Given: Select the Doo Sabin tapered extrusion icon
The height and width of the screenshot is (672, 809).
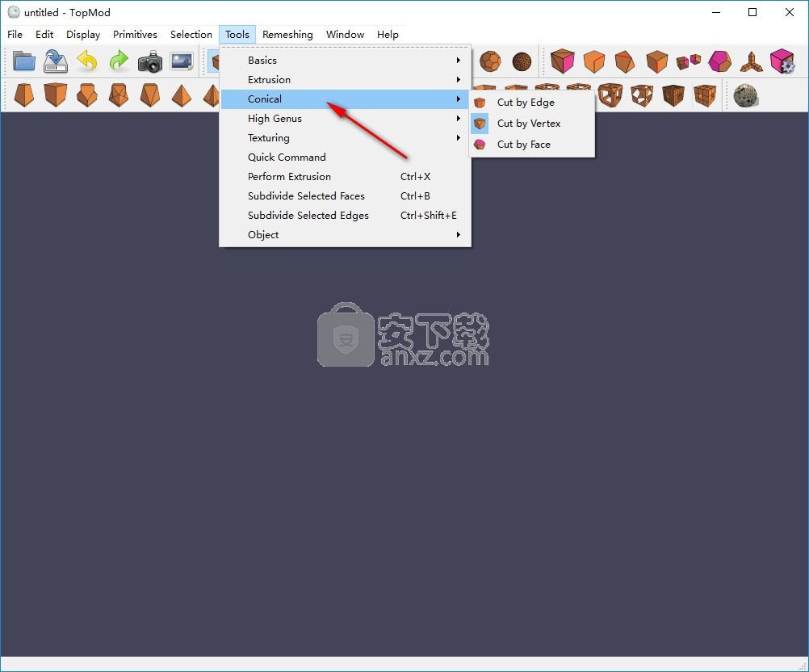Looking at the screenshot, I should pyautogui.click(x=23, y=95).
